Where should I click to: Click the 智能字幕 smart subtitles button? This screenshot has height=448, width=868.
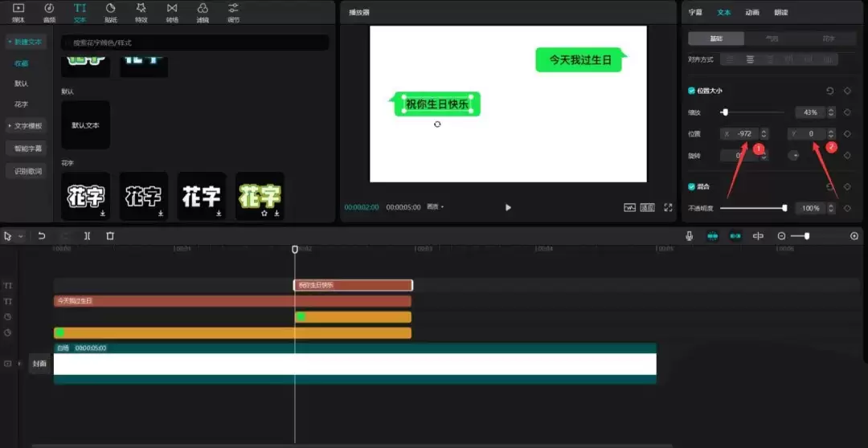pos(27,149)
